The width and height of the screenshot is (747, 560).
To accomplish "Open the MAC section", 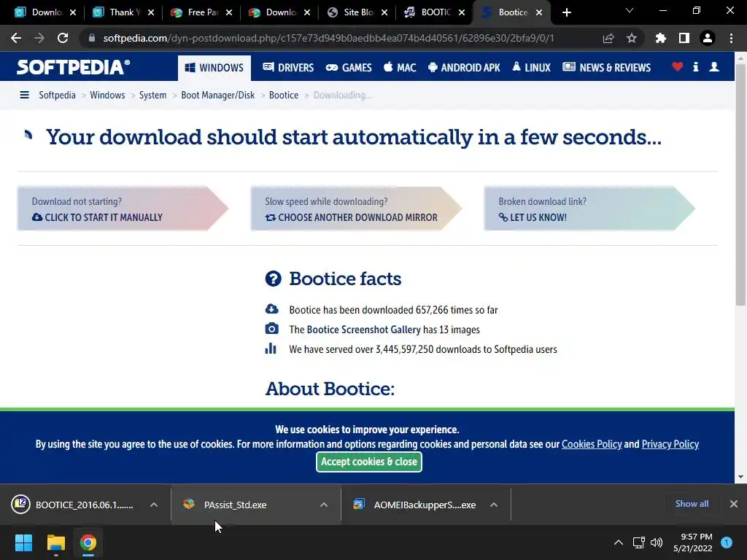I will click(x=400, y=68).
